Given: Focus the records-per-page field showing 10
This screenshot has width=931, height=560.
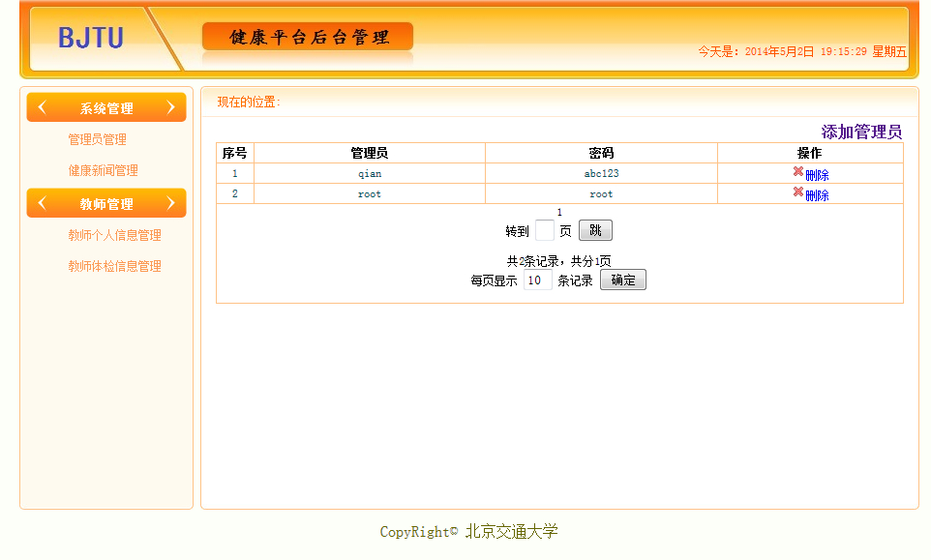Looking at the screenshot, I should click(x=537, y=280).
